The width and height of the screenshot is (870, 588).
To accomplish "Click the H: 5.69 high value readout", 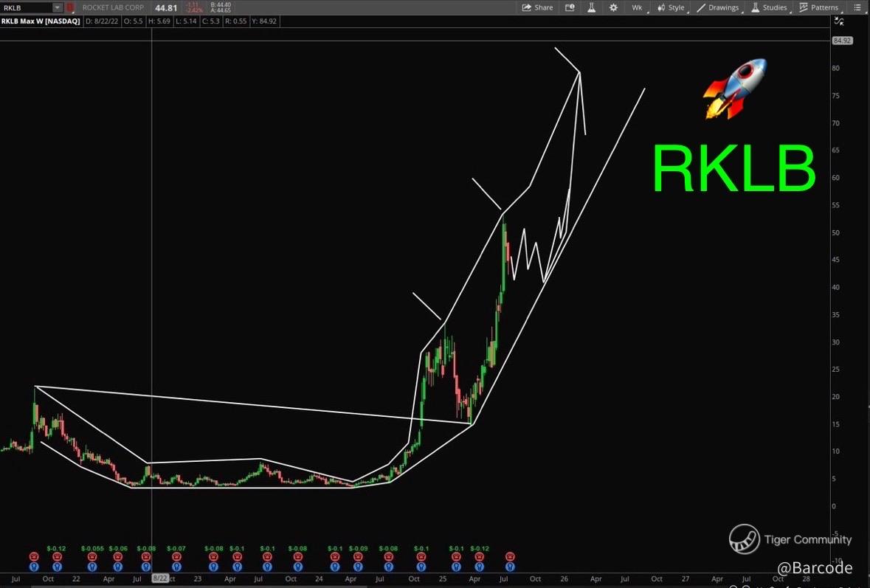I will pyautogui.click(x=159, y=21).
